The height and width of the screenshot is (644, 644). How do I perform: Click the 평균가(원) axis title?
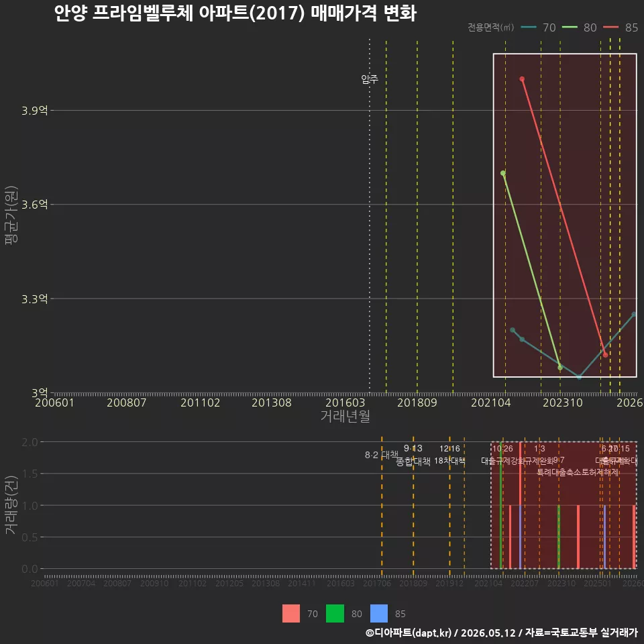[x=11, y=215]
